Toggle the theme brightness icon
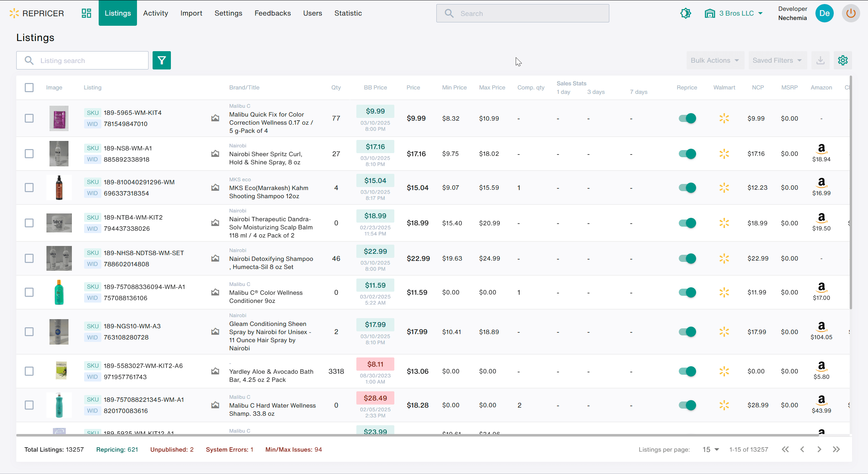The image size is (868, 474). [x=686, y=13]
